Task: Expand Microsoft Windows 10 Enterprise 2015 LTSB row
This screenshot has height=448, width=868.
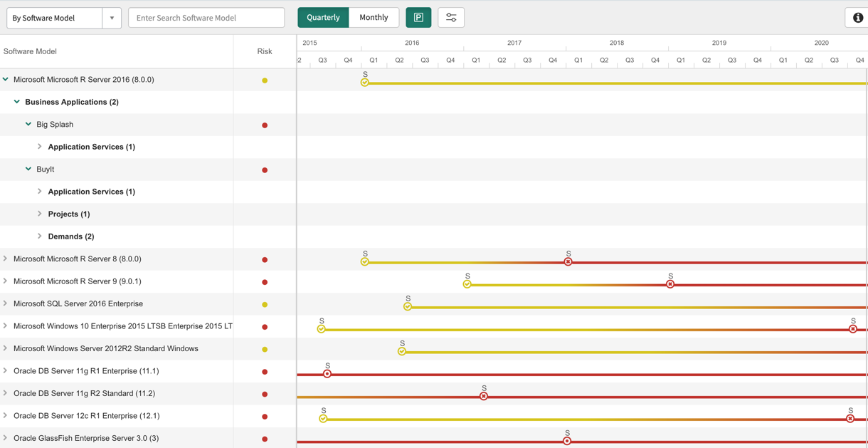Action: [6, 326]
